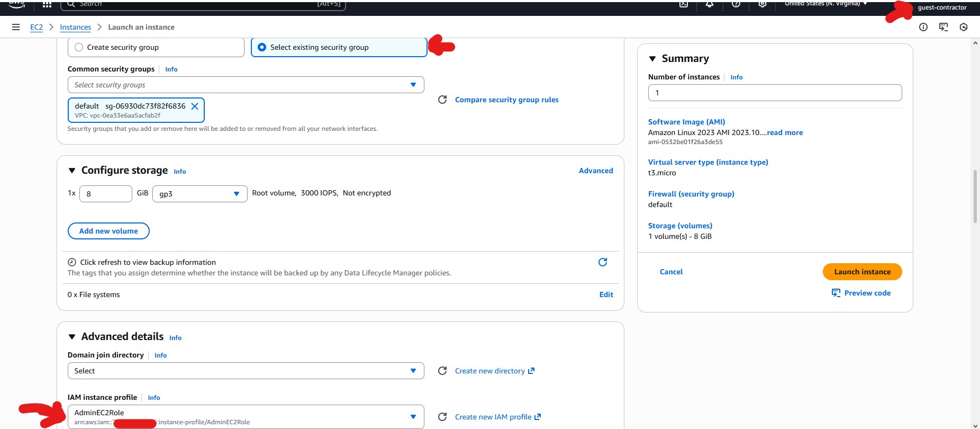Refresh backup information
This screenshot has width=980, height=429.
click(602, 262)
